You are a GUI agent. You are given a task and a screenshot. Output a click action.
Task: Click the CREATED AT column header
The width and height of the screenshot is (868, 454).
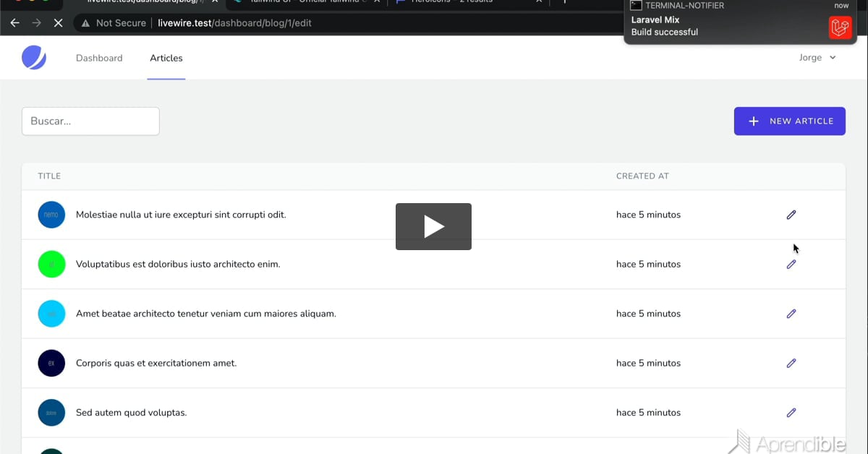click(x=642, y=176)
